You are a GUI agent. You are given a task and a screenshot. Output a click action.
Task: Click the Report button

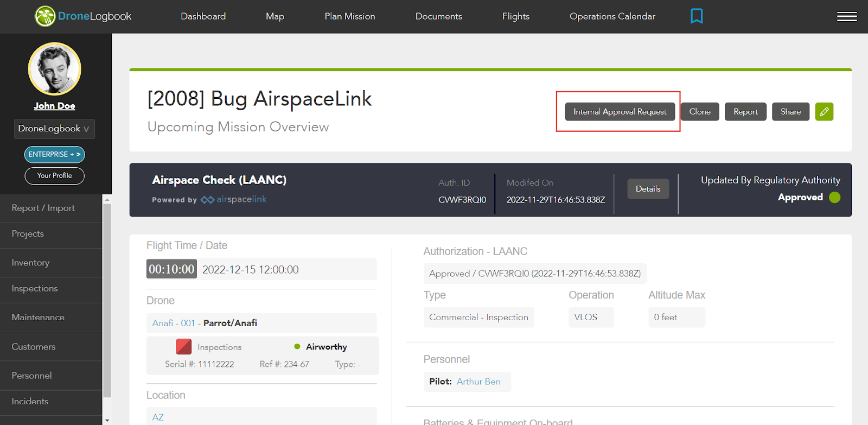pos(745,112)
